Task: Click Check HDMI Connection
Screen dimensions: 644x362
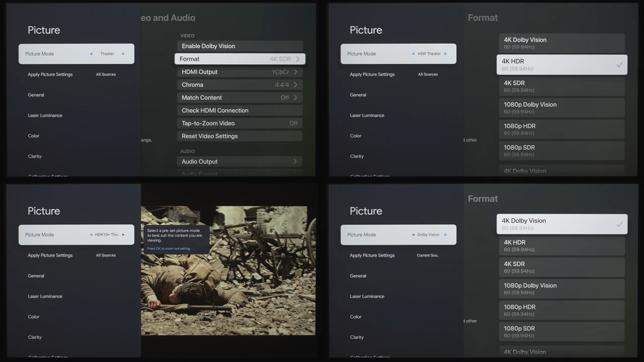Action: click(239, 111)
